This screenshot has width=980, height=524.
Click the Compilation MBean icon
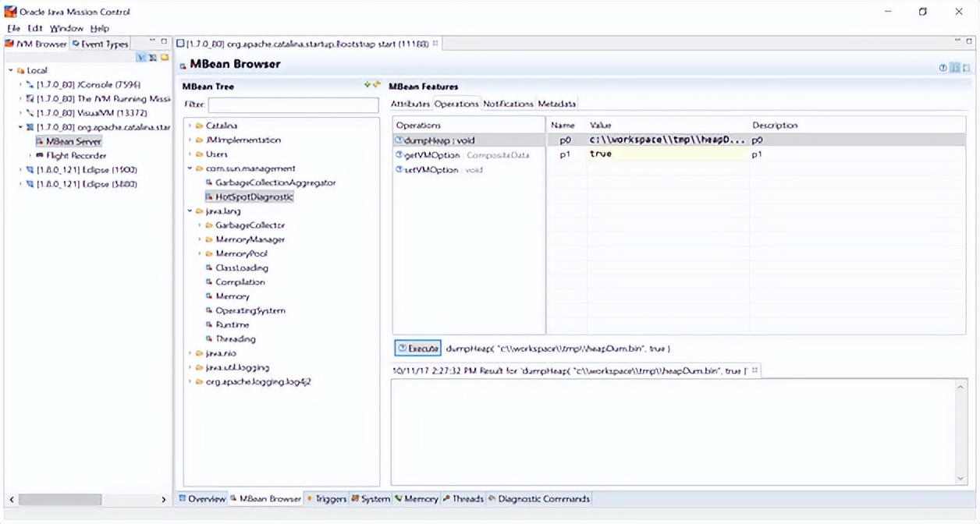[209, 281]
